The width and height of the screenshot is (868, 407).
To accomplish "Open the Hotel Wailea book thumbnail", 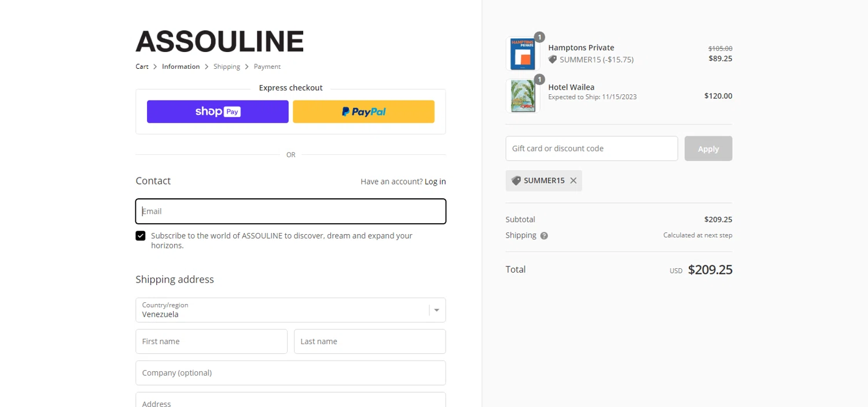I will tap(523, 96).
